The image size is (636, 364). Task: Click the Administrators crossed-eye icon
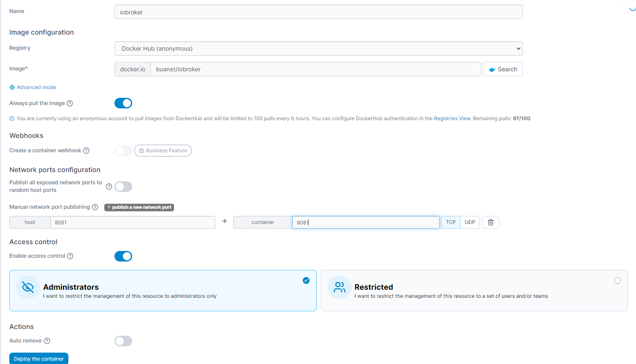point(28,287)
